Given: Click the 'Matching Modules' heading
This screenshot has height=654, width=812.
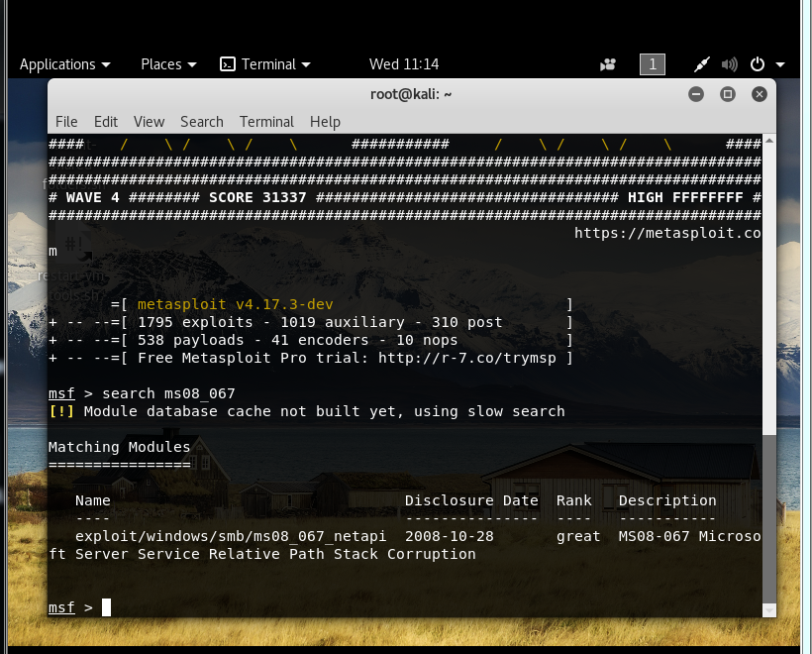Looking at the screenshot, I should pos(119,447).
